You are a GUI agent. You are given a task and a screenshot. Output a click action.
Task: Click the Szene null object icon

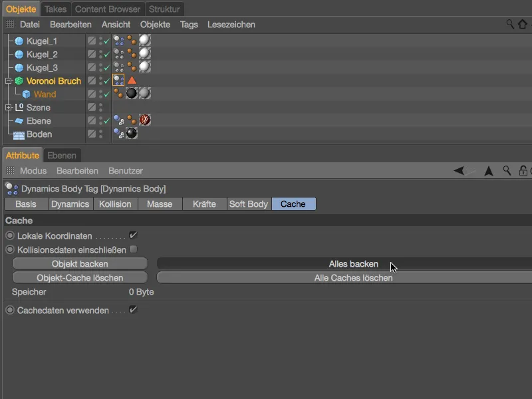tap(19, 108)
